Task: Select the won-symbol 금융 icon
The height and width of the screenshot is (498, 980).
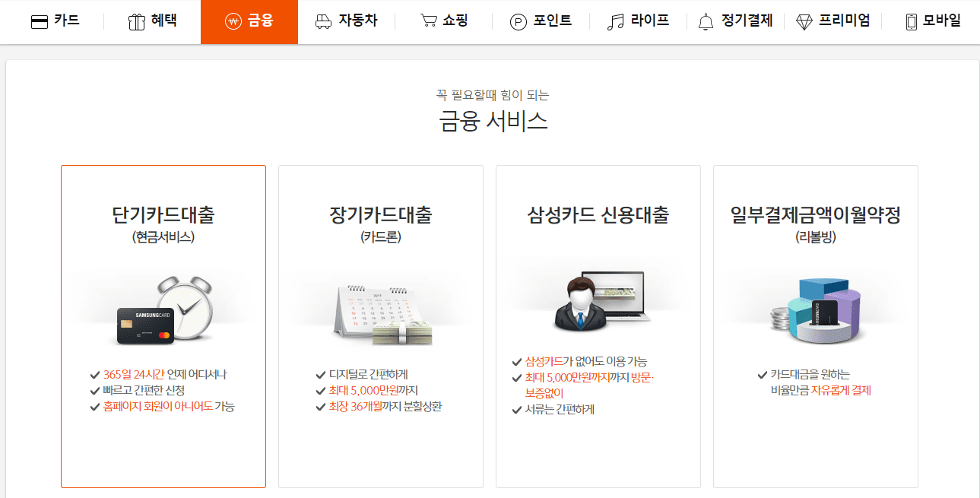Action: tap(233, 21)
